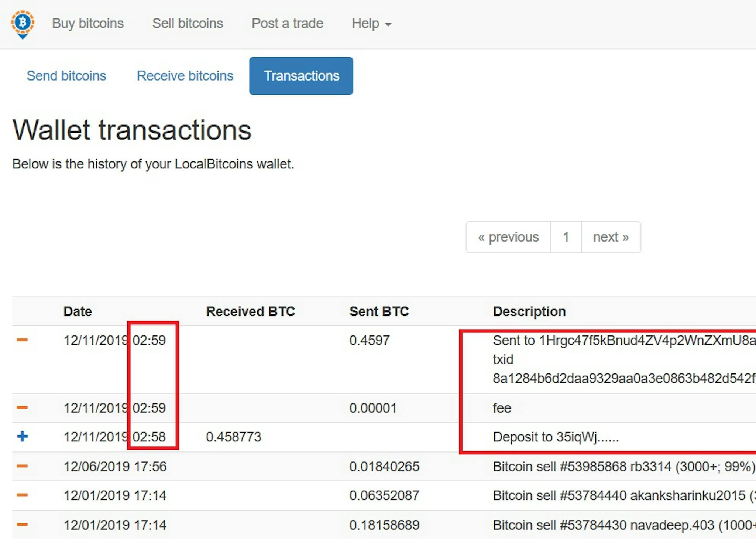Click the Received BTC column header
Image resolution: width=756 pixels, height=539 pixels.
(x=250, y=311)
